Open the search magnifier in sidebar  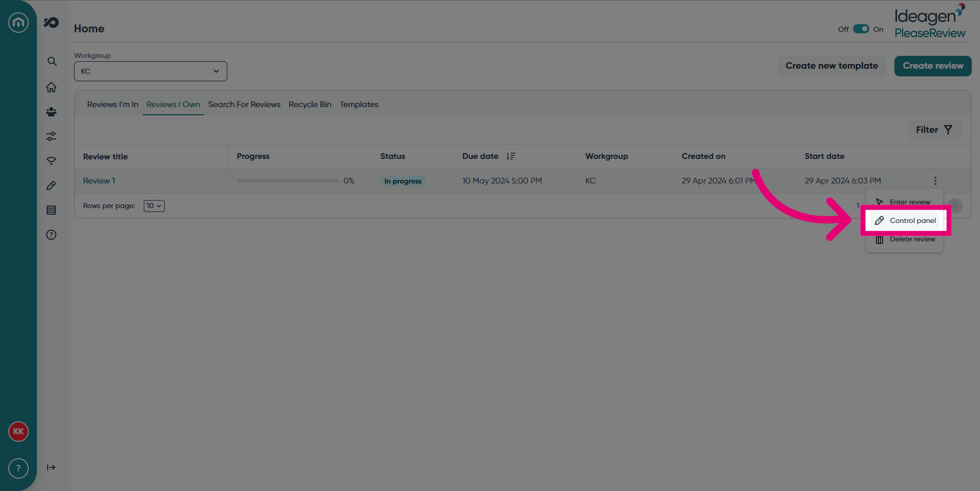point(52,62)
